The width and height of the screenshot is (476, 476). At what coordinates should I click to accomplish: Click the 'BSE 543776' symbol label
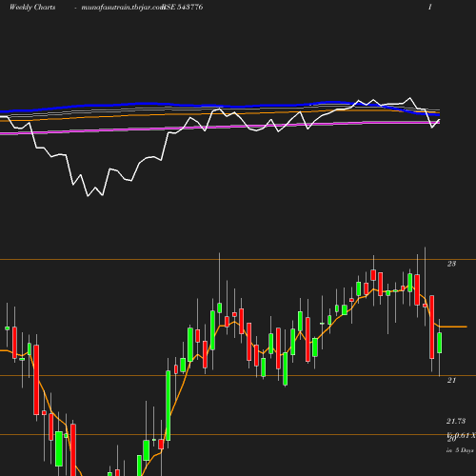pos(183,7)
